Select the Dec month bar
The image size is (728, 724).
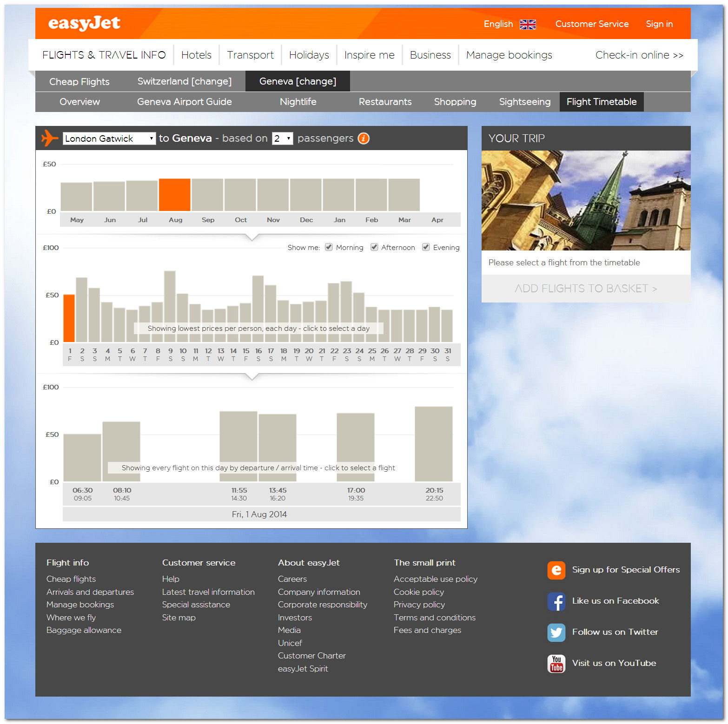[306, 195]
